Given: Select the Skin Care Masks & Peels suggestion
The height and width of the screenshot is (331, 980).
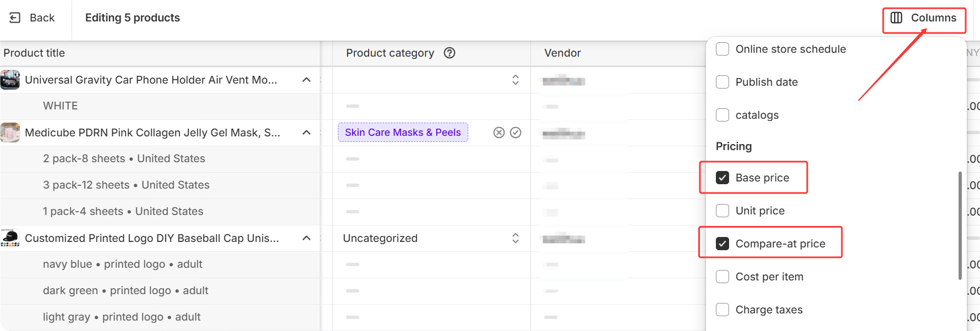Looking at the screenshot, I should (x=403, y=133).
